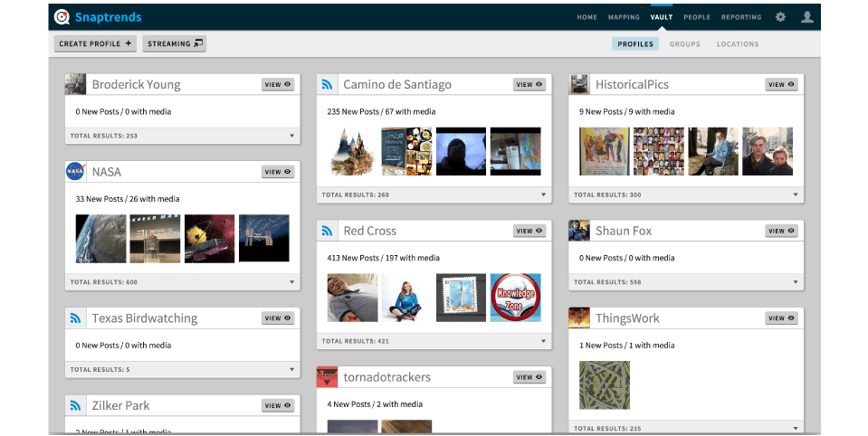This screenshot has height=436, width=868.
Task: View the Zilker Park profile
Action: pyautogui.click(x=278, y=405)
